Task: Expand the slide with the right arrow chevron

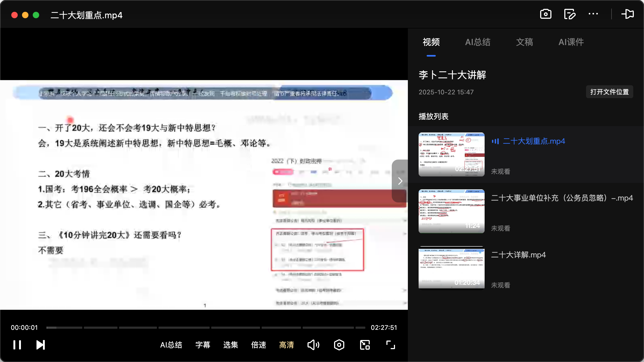Action: point(400,181)
